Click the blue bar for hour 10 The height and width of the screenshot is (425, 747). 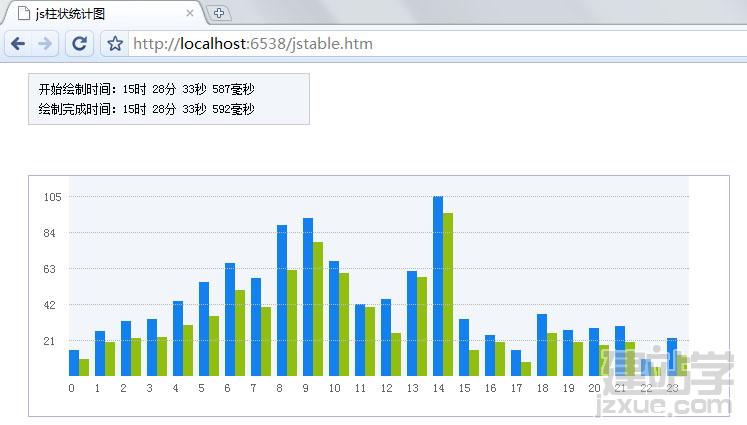pyautogui.click(x=334, y=318)
